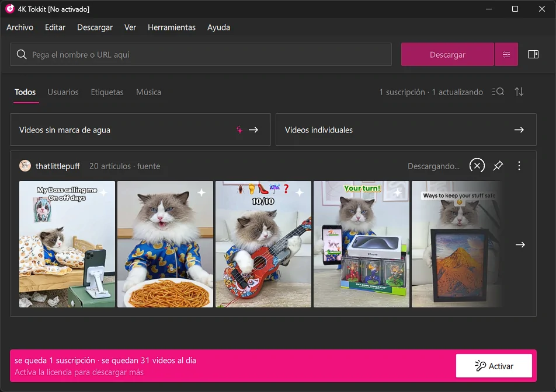Open thatlittlepuff more options menu
The image size is (556, 392).
tap(519, 165)
